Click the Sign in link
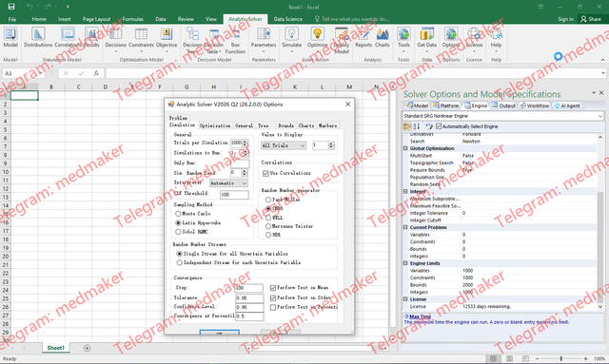The height and width of the screenshot is (364, 609). point(565,19)
